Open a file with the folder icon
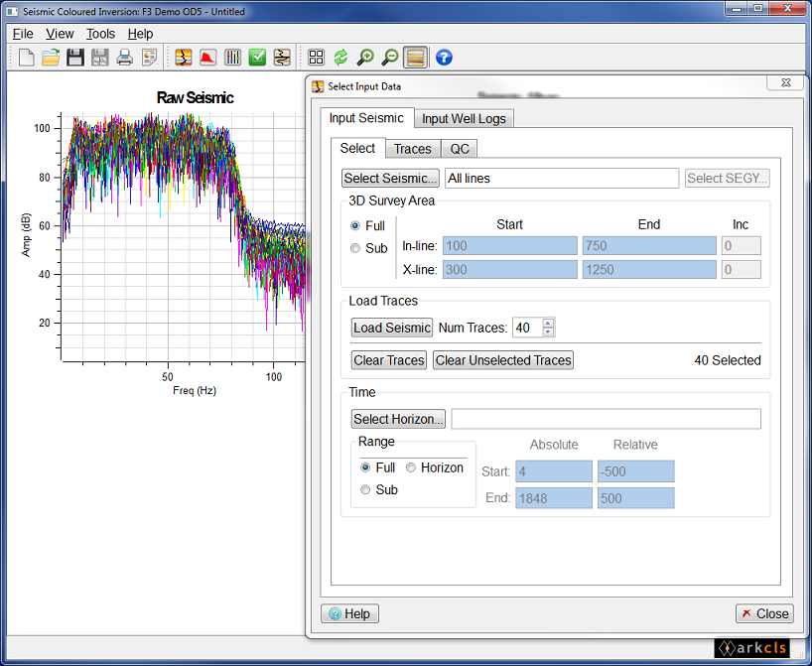The height and width of the screenshot is (666, 812). [x=51, y=57]
